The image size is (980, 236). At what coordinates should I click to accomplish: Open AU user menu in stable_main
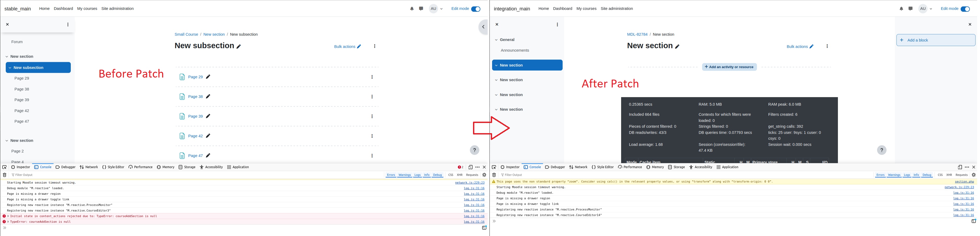click(x=436, y=9)
